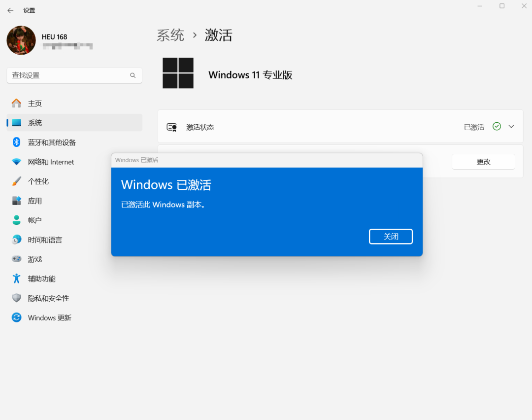This screenshot has width=532, height=420.
Task: Maximize the Settings window
Action: [502, 6]
